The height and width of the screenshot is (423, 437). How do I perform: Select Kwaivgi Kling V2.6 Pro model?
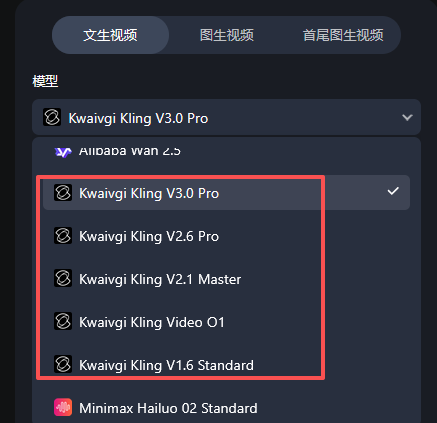tap(226, 236)
